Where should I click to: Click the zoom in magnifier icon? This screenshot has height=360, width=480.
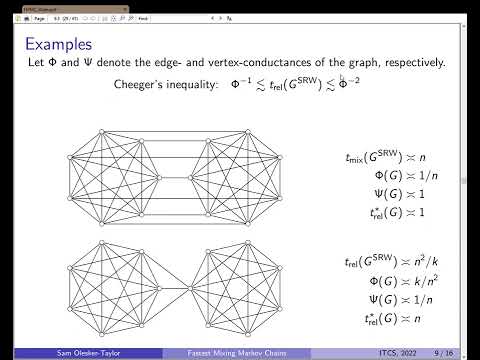[131, 19]
